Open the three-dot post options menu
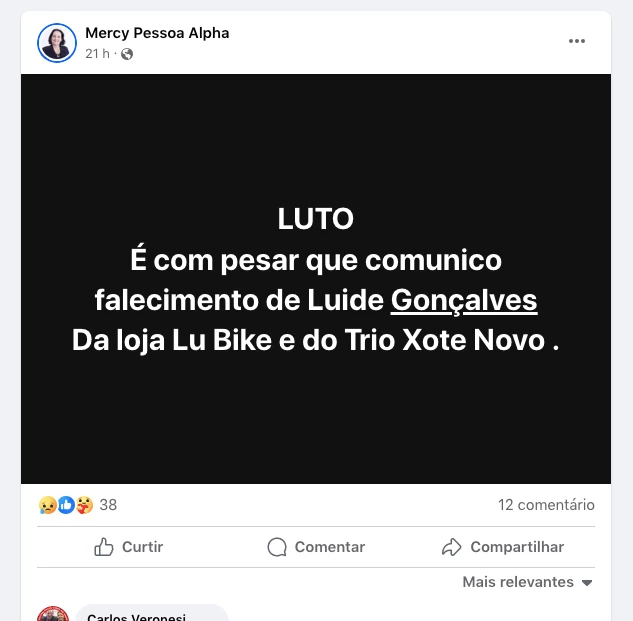Image resolution: width=633 pixels, height=621 pixels. [x=576, y=41]
